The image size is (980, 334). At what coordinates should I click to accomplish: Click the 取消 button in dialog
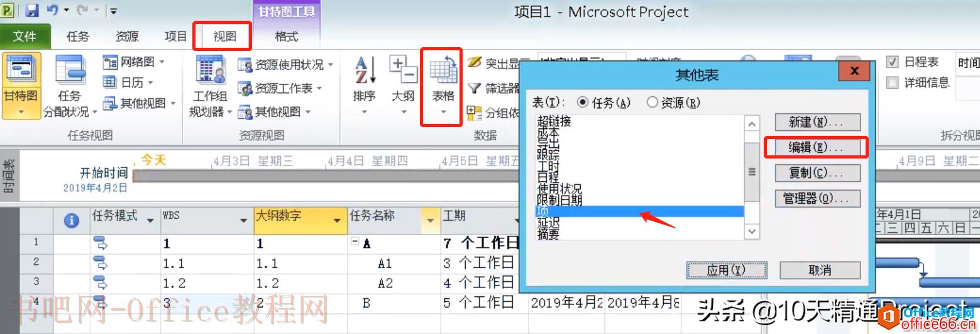click(820, 270)
